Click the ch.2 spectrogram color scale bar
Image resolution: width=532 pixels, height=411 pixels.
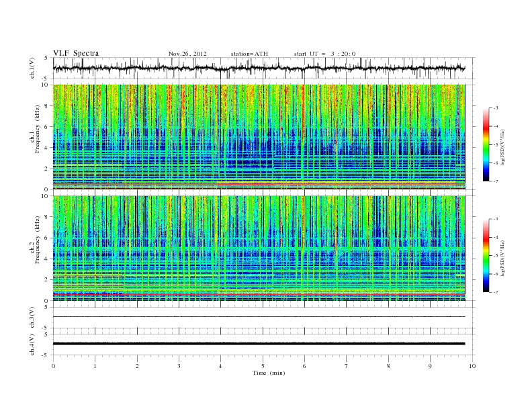point(486,255)
